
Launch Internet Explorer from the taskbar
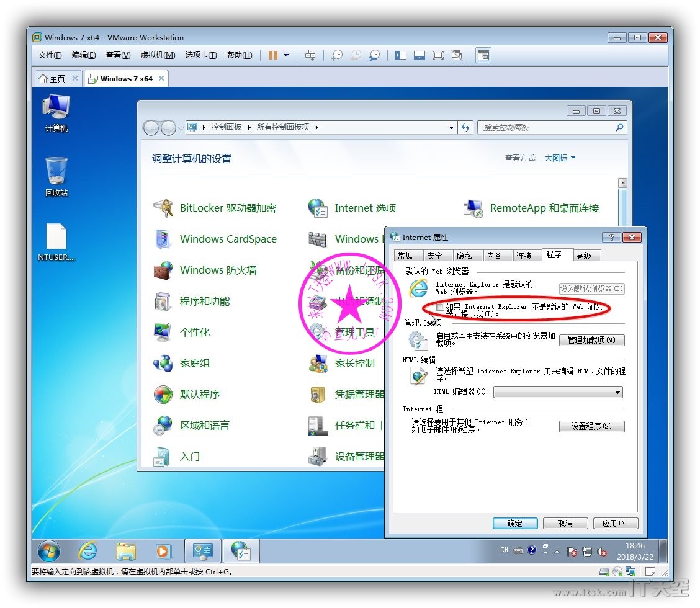88,551
